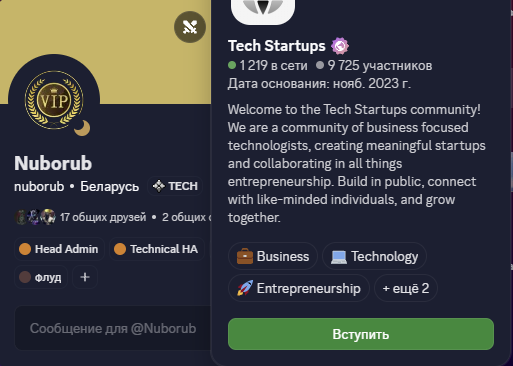The height and width of the screenshot is (366, 513).
Task: Click the Tech Startups server title
Action: [x=277, y=46]
